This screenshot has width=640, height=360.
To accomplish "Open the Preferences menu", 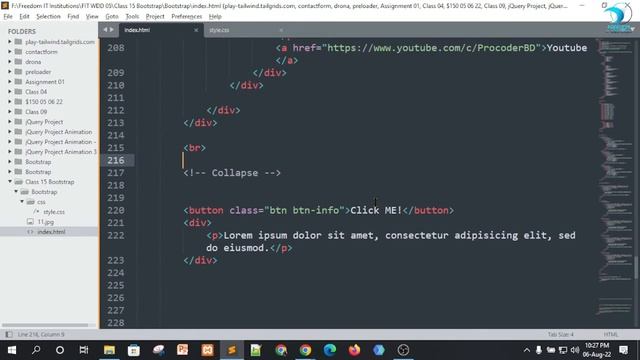I will pyautogui.click(x=187, y=16).
